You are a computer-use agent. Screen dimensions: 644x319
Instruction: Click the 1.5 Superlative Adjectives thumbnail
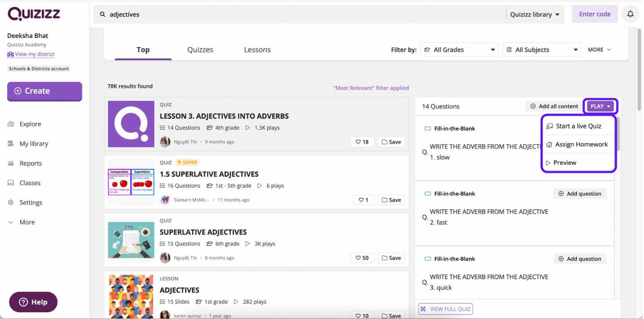tap(131, 182)
